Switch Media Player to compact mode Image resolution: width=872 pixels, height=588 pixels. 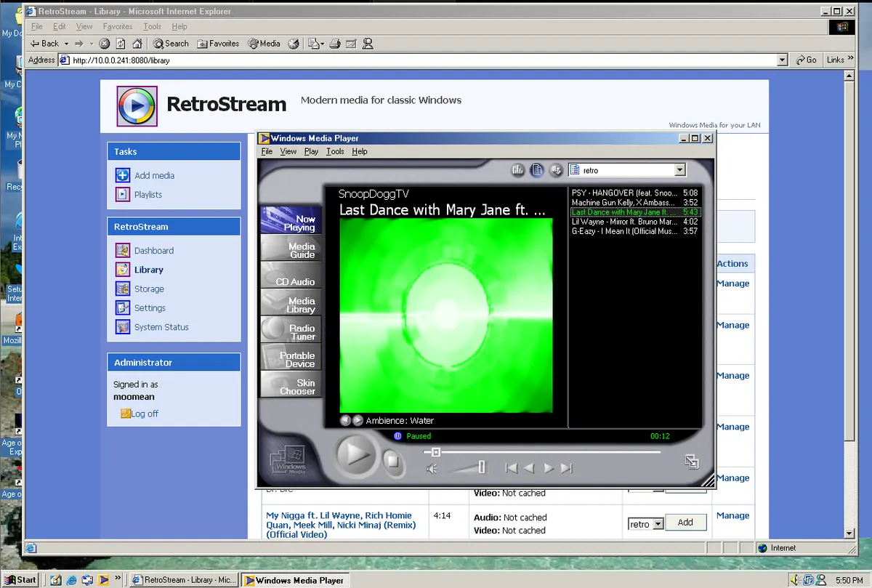pos(692,461)
